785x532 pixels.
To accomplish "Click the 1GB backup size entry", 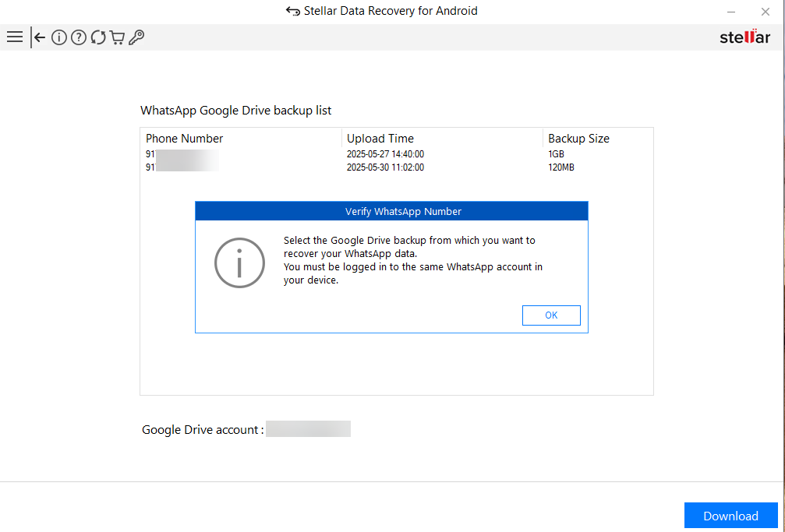I will pos(556,154).
